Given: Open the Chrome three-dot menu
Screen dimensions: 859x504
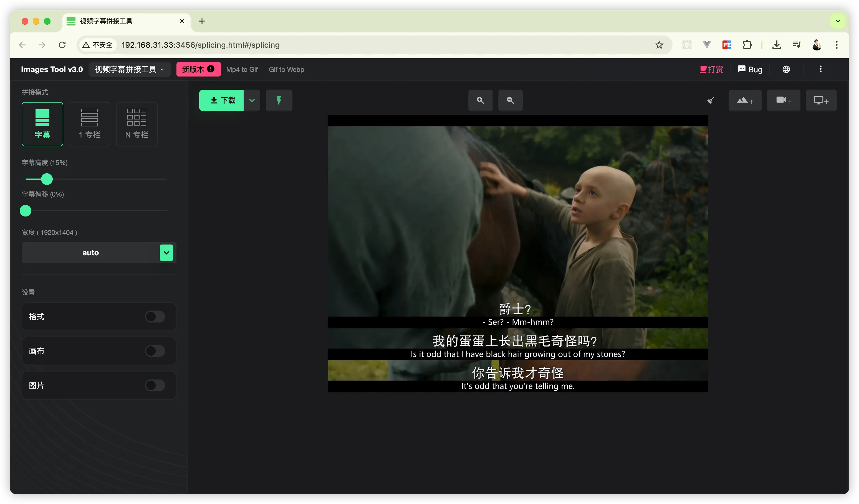Looking at the screenshot, I should pyautogui.click(x=837, y=45).
